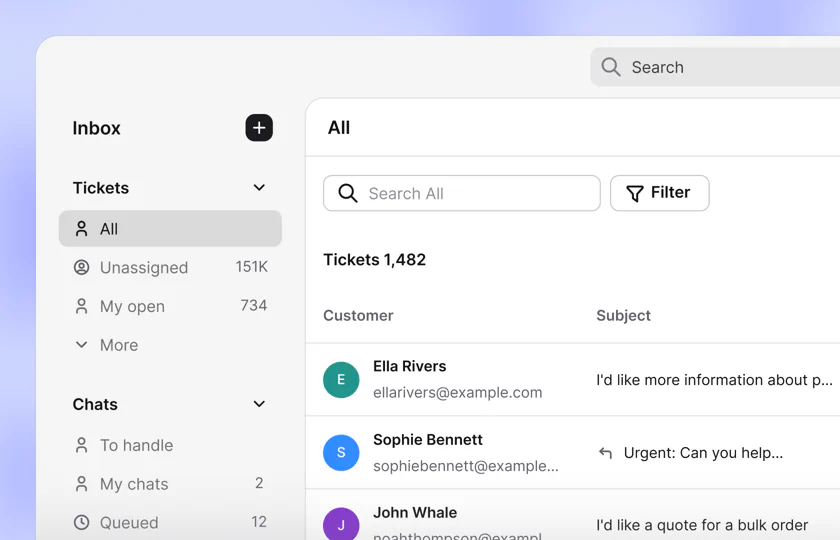Click the user circle icon beside Unassigned

[81, 267]
